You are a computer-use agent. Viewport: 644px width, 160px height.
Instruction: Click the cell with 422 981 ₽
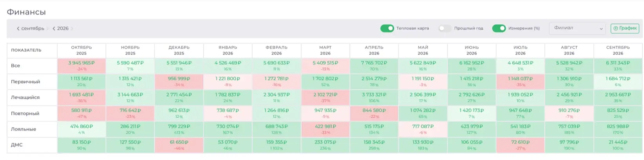[325, 129]
